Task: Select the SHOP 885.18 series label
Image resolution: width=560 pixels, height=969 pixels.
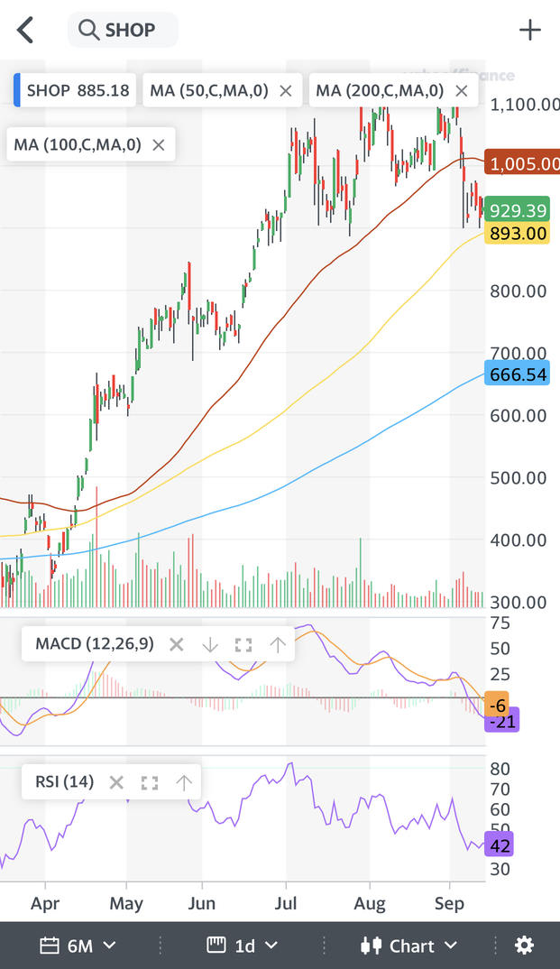Action: pyautogui.click(x=77, y=90)
